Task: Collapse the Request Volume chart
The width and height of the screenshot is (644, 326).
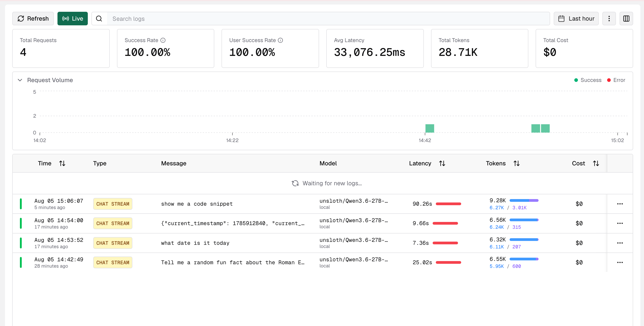Action: [x=20, y=80]
